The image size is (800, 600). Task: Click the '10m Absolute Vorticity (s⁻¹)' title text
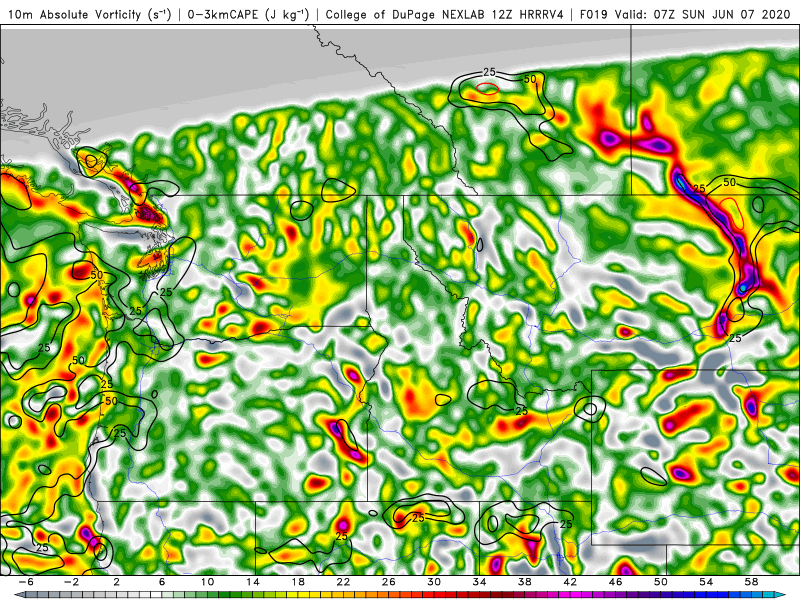pyautogui.click(x=89, y=15)
